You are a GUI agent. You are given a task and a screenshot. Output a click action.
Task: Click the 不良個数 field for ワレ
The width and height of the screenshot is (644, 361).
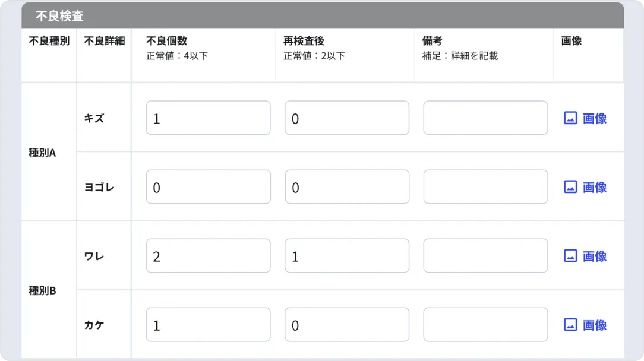(x=208, y=256)
